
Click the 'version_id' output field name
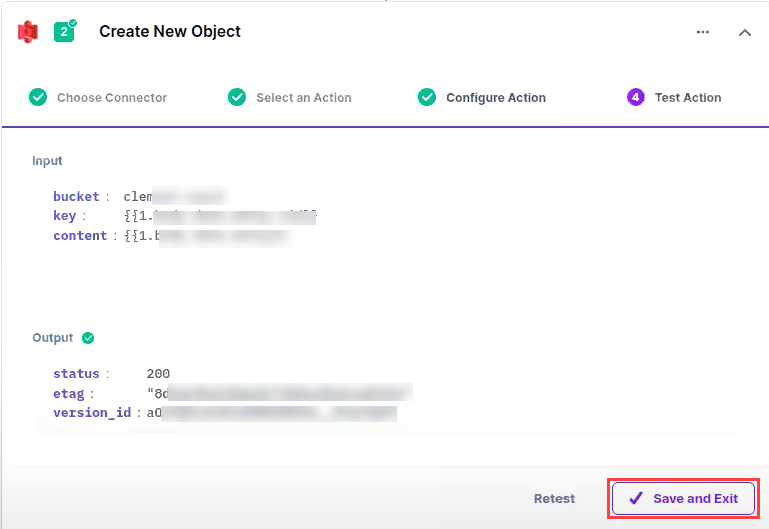tap(92, 413)
